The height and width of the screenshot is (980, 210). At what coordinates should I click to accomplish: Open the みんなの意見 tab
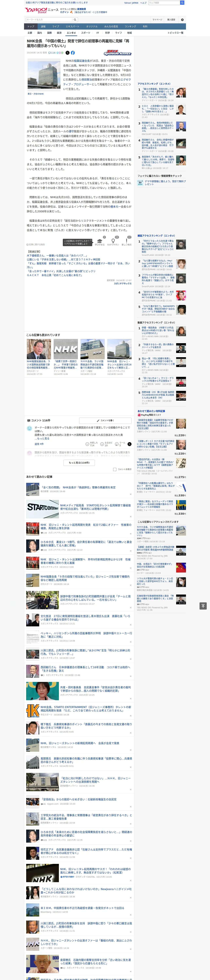click(111, 27)
